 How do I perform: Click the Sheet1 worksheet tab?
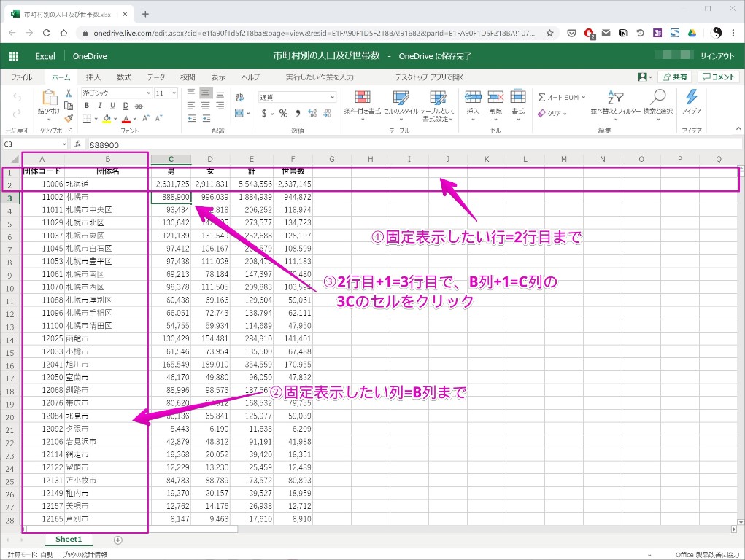click(x=70, y=540)
